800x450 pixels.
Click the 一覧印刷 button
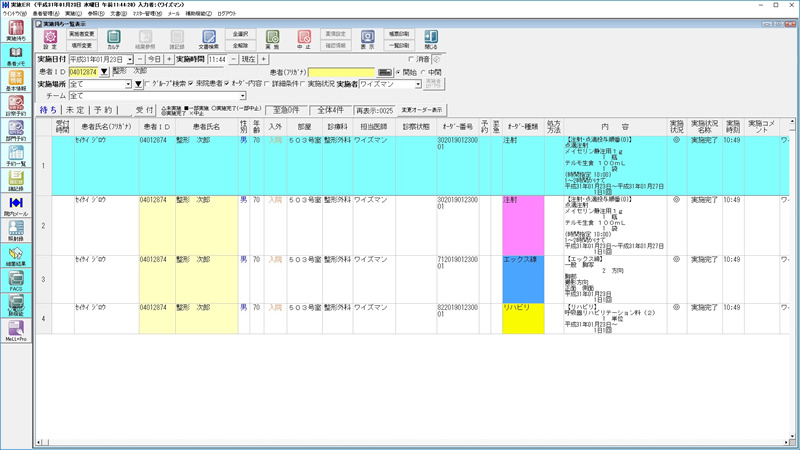pos(399,45)
